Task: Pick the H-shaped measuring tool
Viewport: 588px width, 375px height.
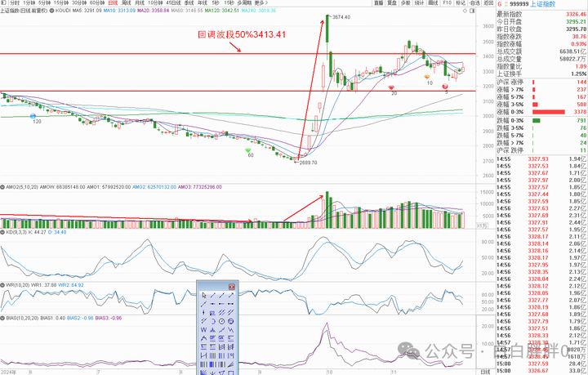Action: coord(204,355)
